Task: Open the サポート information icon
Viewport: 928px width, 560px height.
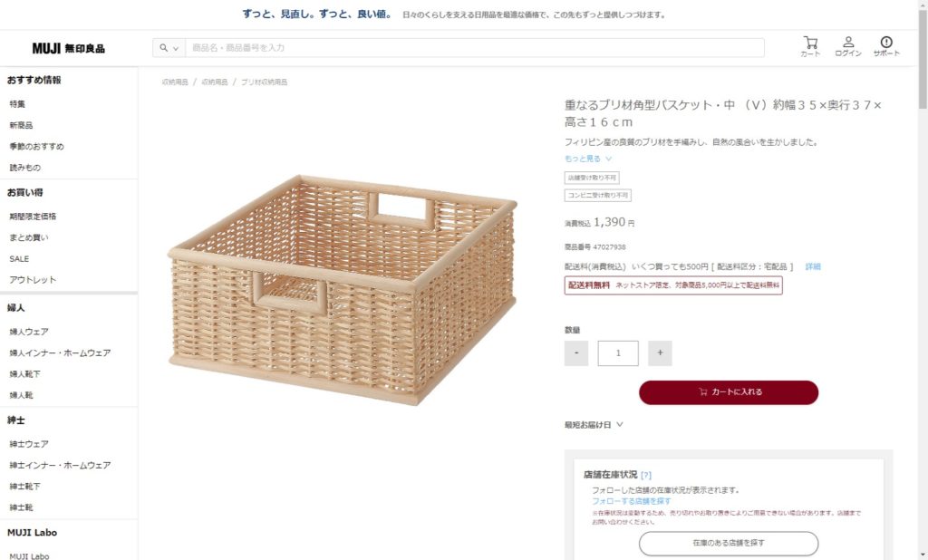Action: pyautogui.click(x=885, y=44)
